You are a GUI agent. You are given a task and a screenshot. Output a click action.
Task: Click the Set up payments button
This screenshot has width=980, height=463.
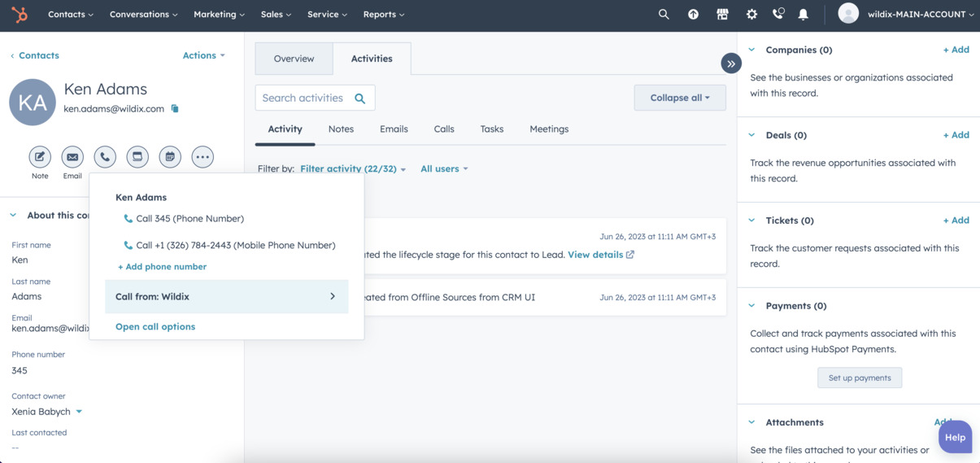[859, 378]
